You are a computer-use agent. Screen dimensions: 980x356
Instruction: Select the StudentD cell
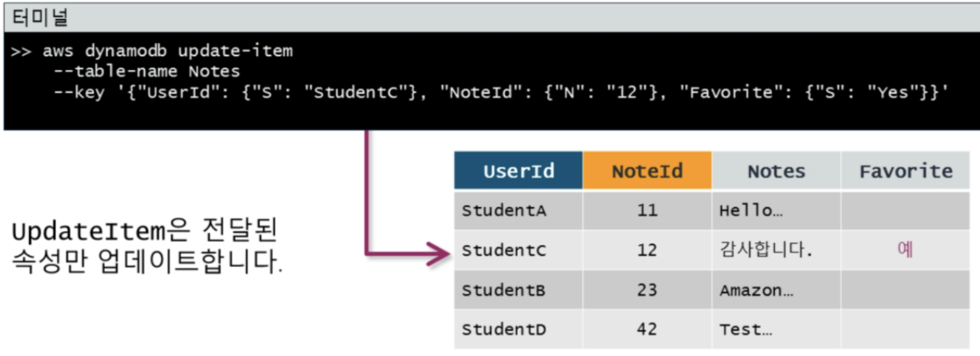click(518, 329)
